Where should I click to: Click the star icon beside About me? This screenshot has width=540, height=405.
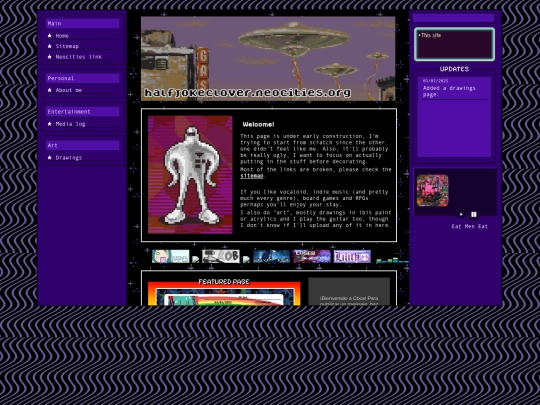click(50, 90)
